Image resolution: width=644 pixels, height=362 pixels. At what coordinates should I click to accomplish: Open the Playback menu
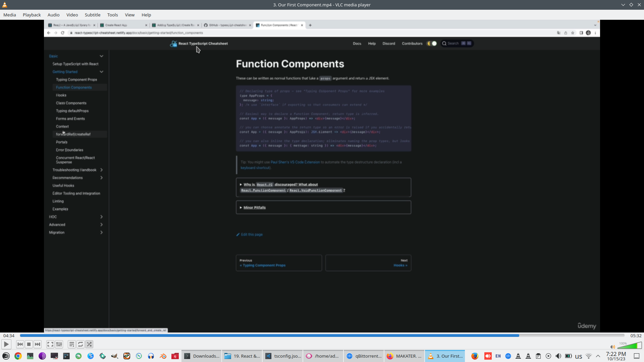(x=32, y=15)
